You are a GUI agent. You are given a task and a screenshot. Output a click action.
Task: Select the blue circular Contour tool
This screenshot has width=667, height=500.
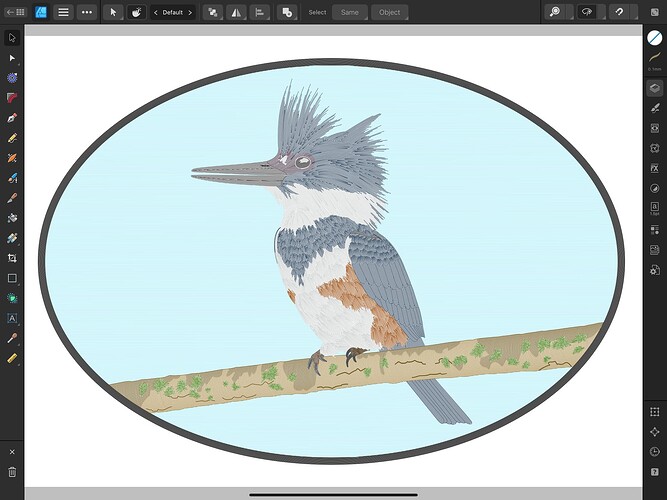coord(12,78)
